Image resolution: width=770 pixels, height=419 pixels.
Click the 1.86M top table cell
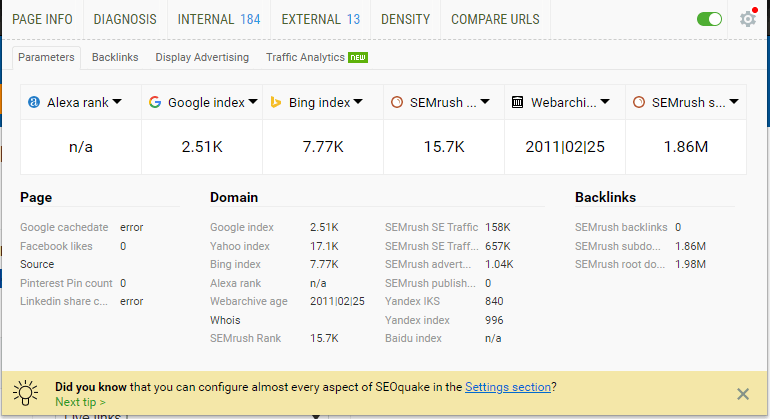click(x=686, y=147)
